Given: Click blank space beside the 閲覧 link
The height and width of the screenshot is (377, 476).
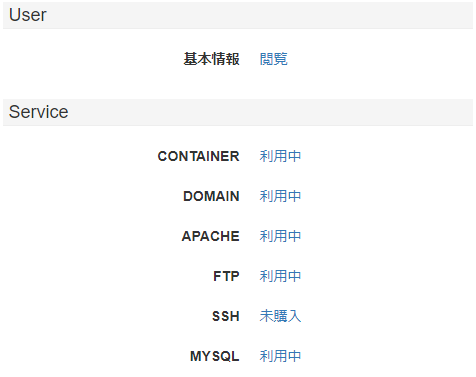Looking at the screenshot, I should click(380, 59).
